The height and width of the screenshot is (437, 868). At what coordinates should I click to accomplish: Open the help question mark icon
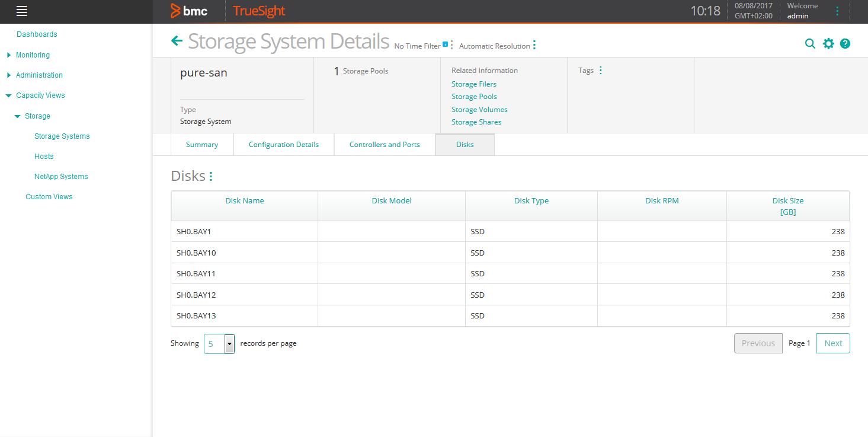click(x=845, y=43)
